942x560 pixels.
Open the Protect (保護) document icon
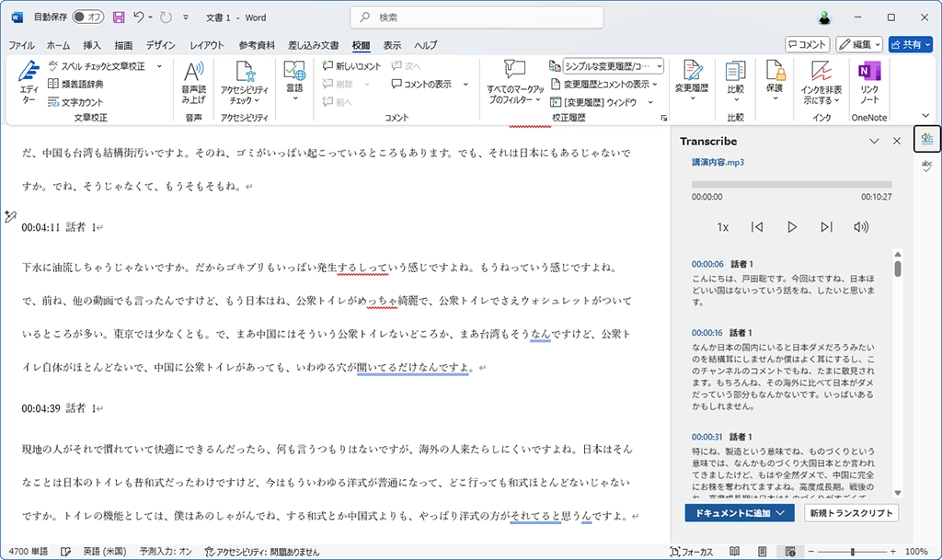(x=775, y=83)
